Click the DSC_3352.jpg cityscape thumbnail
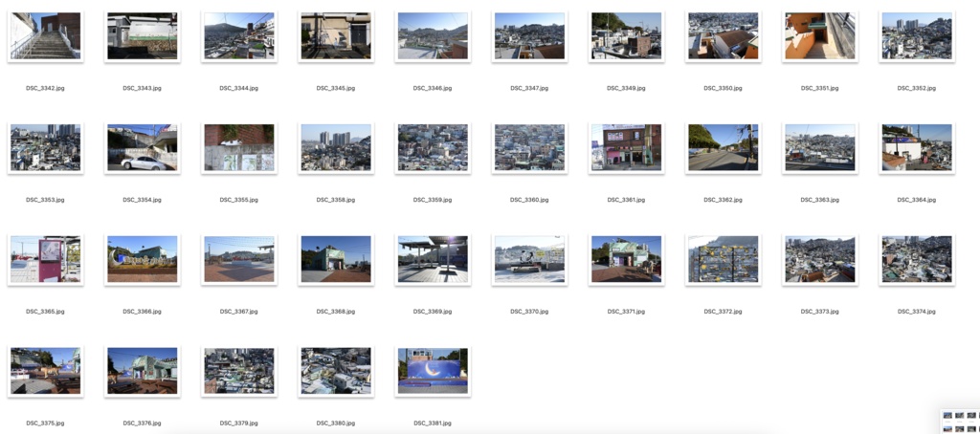980x434 pixels. [917, 36]
